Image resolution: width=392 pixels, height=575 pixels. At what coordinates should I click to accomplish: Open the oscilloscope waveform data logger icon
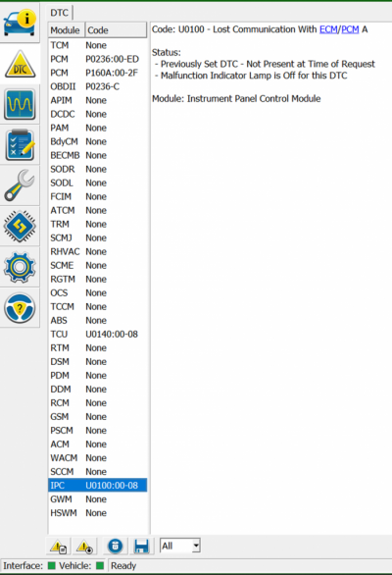point(20,105)
